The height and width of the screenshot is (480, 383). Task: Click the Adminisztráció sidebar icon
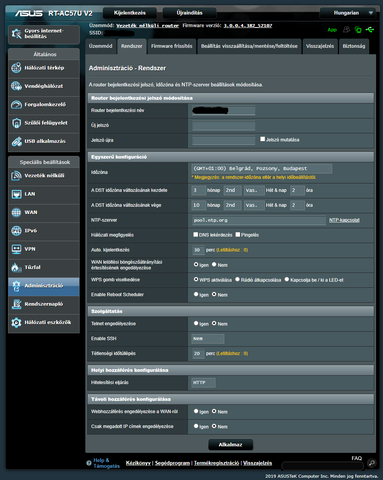pos(16,286)
